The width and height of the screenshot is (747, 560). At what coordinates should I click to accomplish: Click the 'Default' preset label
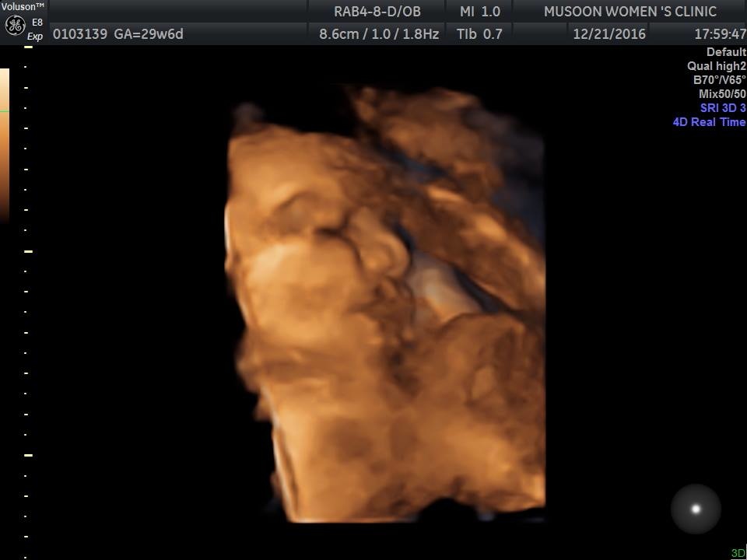coord(726,52)
